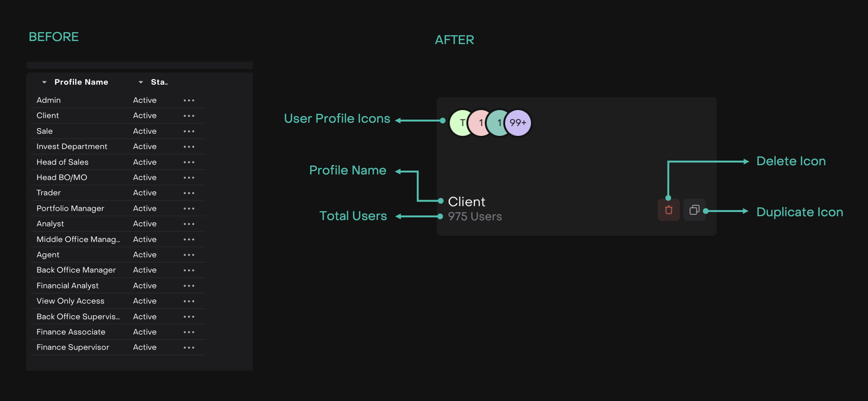Expand the Profile Name column sort arrow
Image resolution: width=868 pixels, height=401 pixels.
44,82
